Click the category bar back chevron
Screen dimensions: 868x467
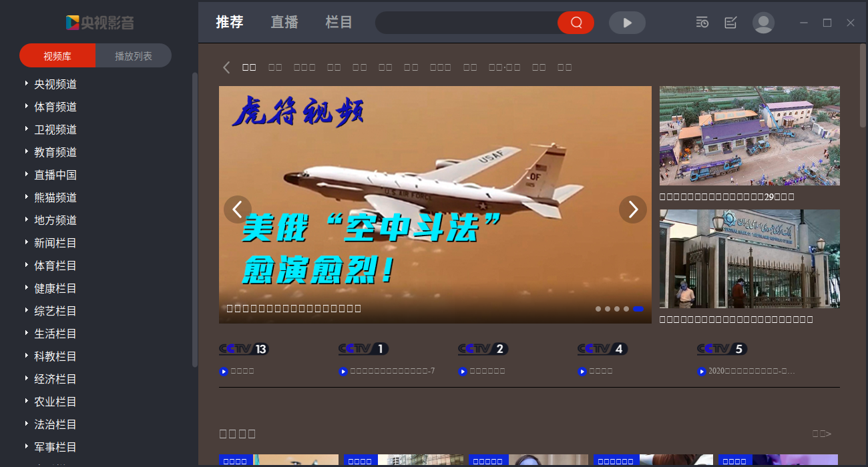pyautogui.click(x=226, y=67)
